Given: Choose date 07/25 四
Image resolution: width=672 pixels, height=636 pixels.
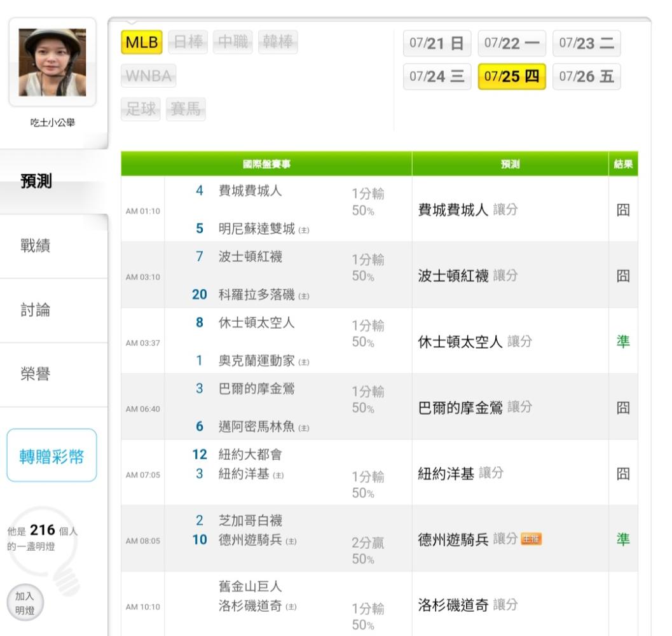Looking at the screenshot, I should pos(512,77).
